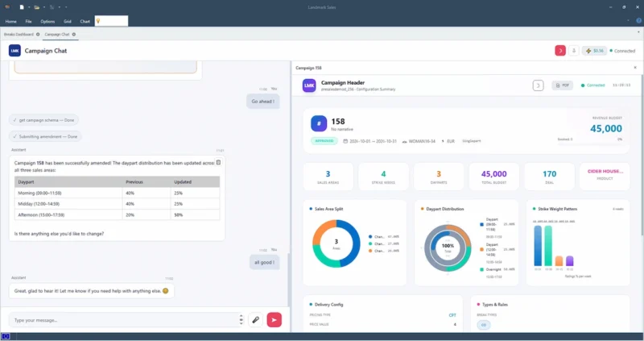Image resolution: width=644 pixels, height=341 pixels.
Task: Export the campaign summary with PDF button
Action: (562, 85)
